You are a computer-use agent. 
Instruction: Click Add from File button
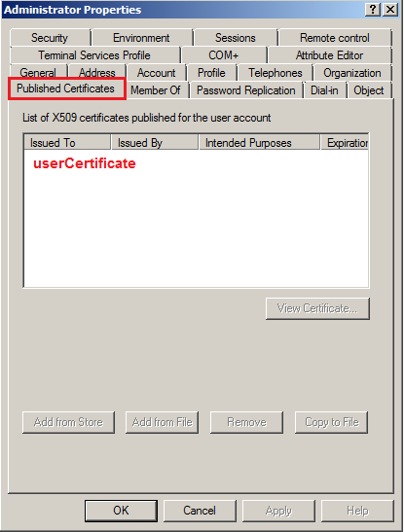pyautogui.click(x=162, y=422)
